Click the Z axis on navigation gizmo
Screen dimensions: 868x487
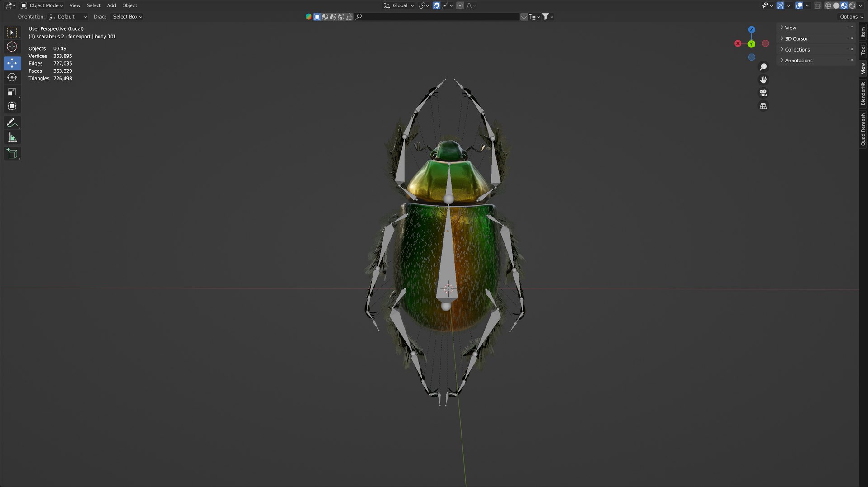pos(751,30)
